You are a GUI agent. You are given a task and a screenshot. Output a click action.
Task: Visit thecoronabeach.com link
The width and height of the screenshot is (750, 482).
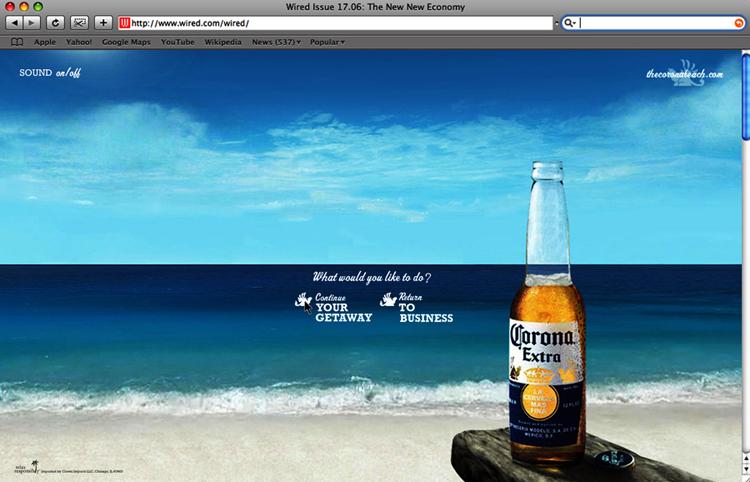[684, 74]
